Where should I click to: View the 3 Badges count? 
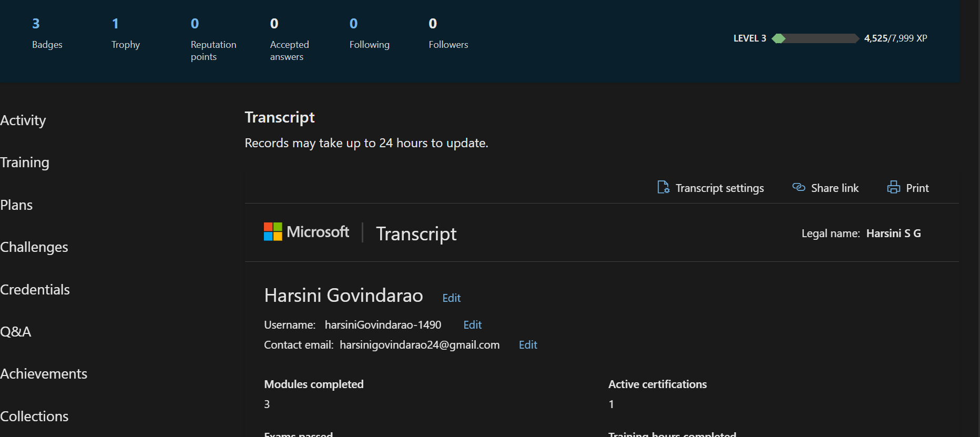click(x=47, y=34)
